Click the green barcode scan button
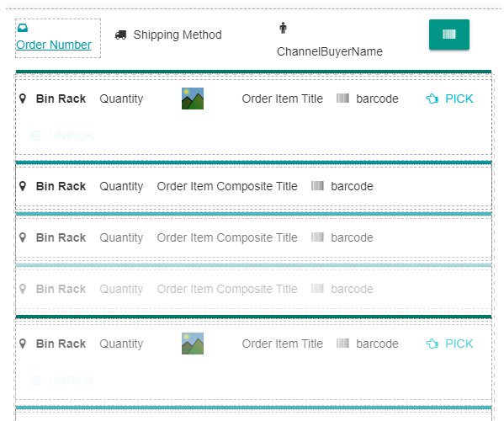Viewport: 504px width, 421px height. pos(448,35)
